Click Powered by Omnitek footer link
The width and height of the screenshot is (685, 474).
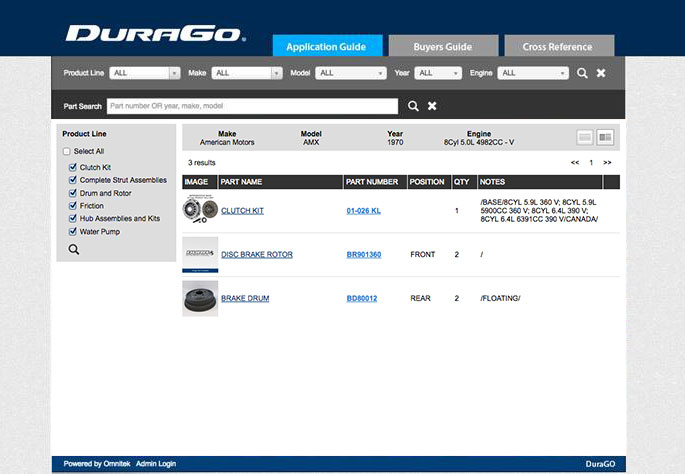click(x=97, y=464)
